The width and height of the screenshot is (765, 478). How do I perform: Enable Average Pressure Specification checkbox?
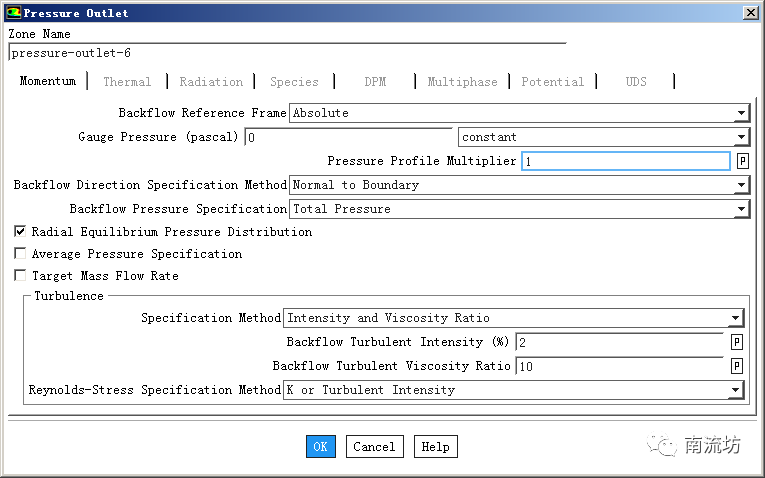pyautogui.click(x=20, y=254)
